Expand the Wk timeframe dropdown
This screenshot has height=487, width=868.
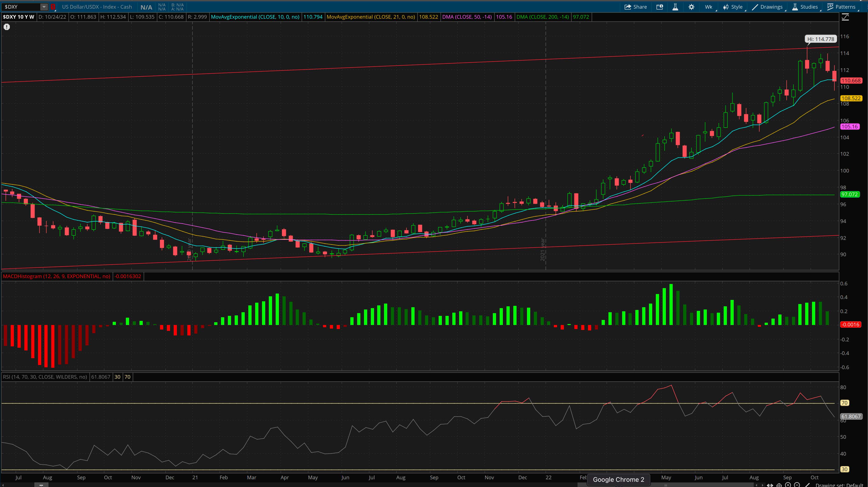709,7
